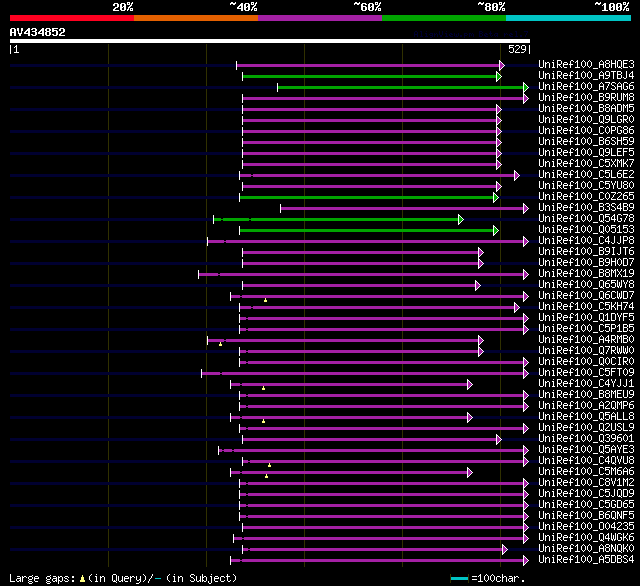The height and width of the screenshot is (586, 640).
Task: Click the UniRef100_C5M6A6 label
Action: pos(586,472)
